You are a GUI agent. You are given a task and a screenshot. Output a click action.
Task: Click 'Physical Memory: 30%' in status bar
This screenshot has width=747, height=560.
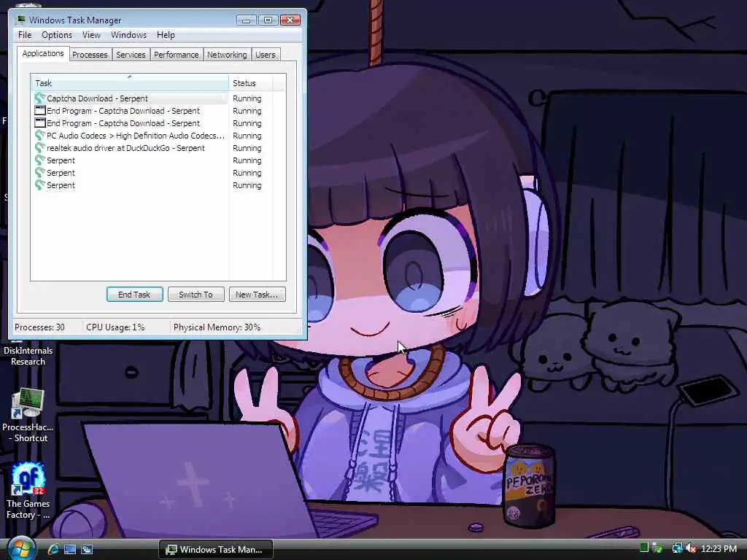[217, 327]
